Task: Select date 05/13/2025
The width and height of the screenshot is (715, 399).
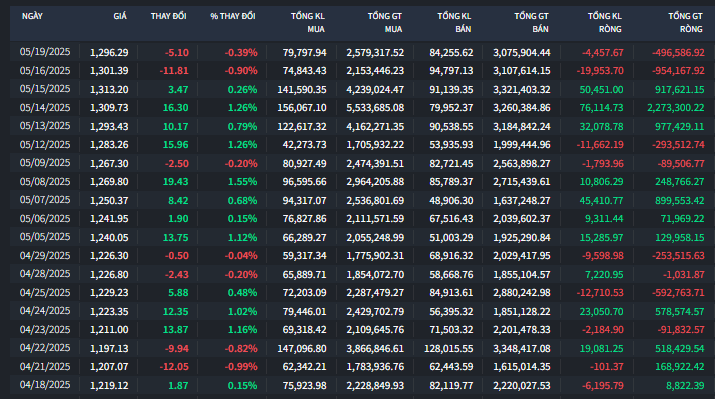Action: (45, 126)
